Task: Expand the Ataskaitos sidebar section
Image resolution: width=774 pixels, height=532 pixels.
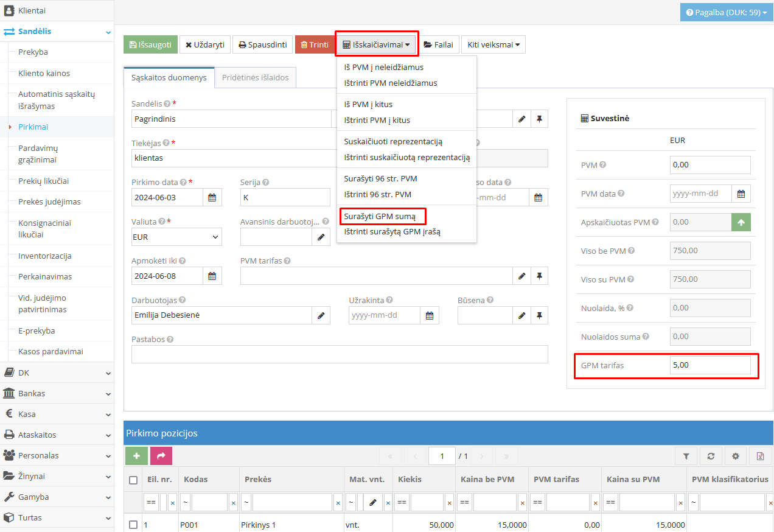Action: pos(57,435)
